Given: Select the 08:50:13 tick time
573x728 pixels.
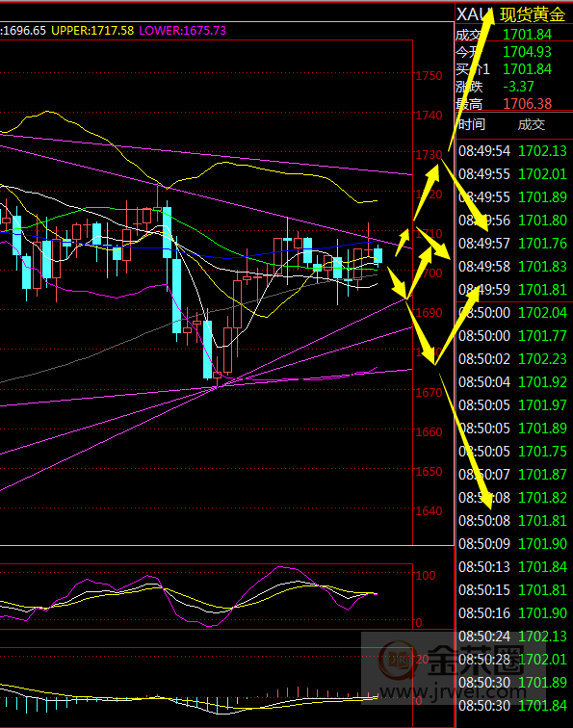Looking at the screenshot, I should point(484,567).
